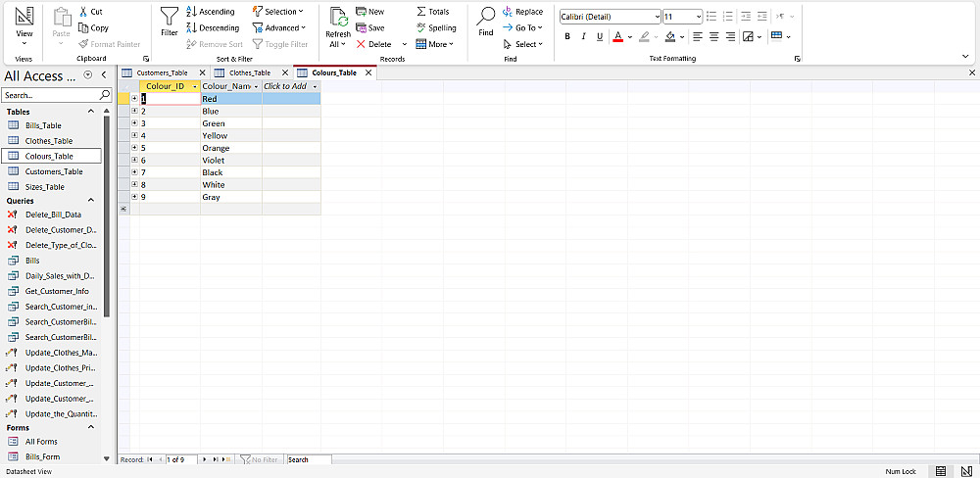Delete the selected record
Screen dimensions: 980x478
pyautogui.click(x=373, y=44)
